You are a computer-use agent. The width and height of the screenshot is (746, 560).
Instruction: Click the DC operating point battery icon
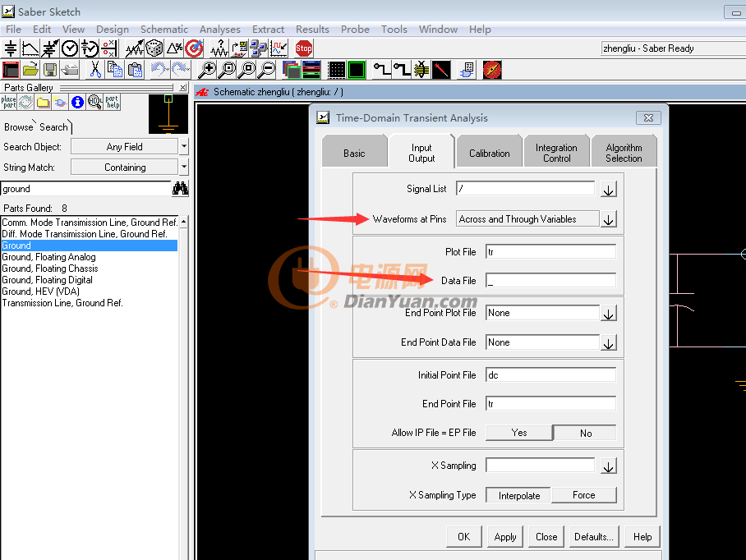(x=11, y=48)
